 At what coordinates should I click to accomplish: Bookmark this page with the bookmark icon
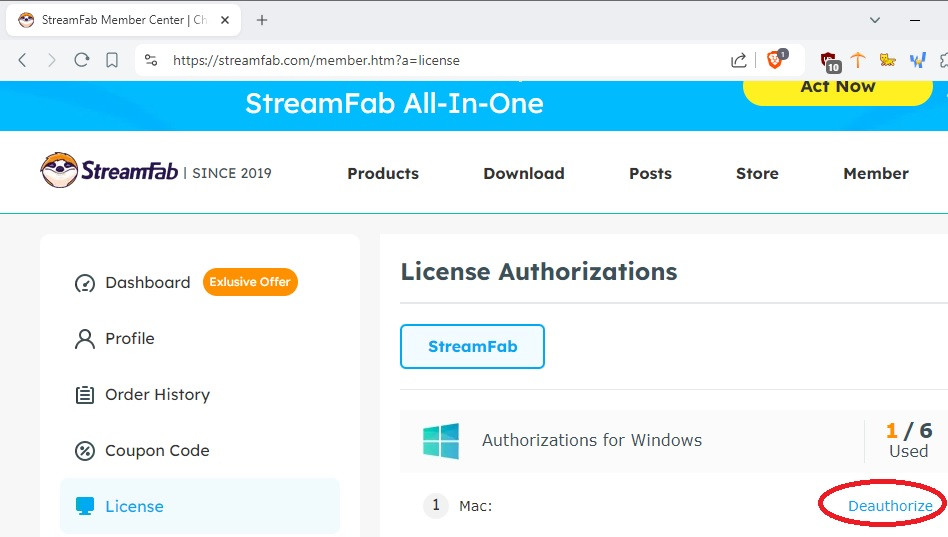112,60
